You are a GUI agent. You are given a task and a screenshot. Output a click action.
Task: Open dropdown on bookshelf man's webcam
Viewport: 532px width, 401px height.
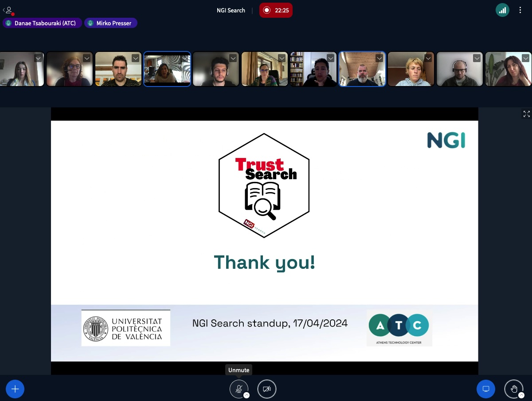(331, 58)
